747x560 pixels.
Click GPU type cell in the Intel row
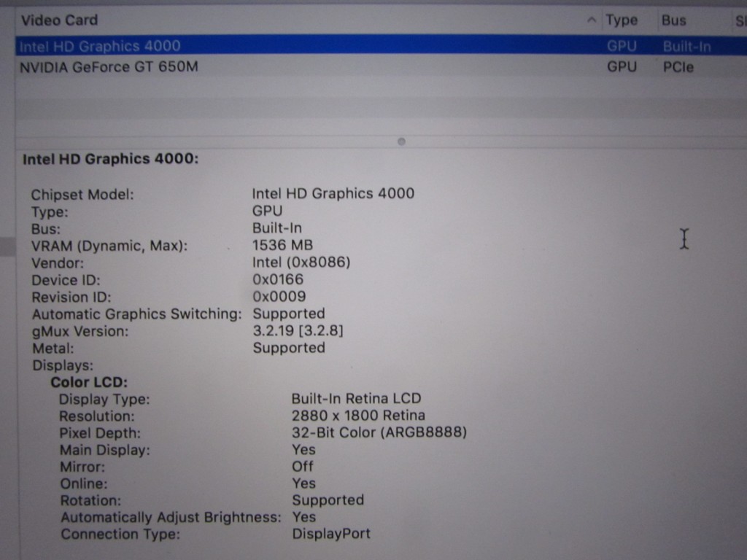pos(622,46)
